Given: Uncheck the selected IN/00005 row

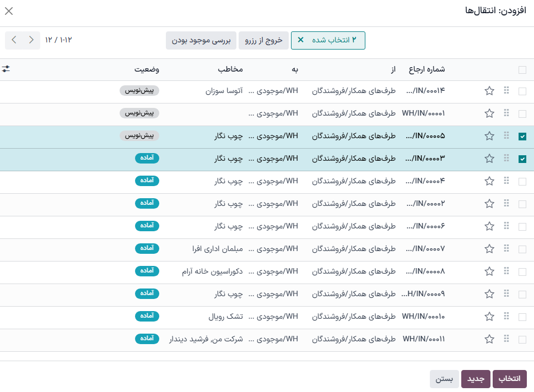Looking at the screenshot, I should click(x=522, y=136).
